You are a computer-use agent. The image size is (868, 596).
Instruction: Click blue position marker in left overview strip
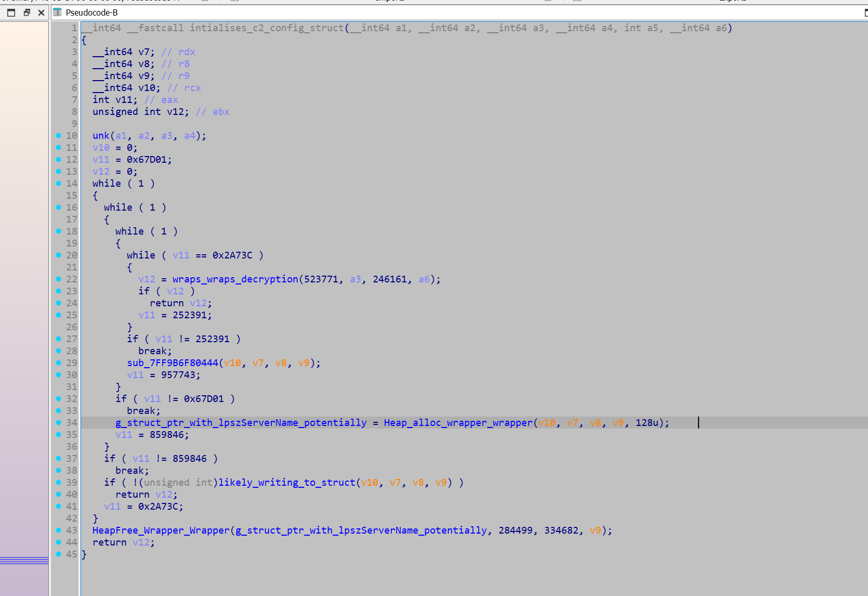click(x=24, y=560)
